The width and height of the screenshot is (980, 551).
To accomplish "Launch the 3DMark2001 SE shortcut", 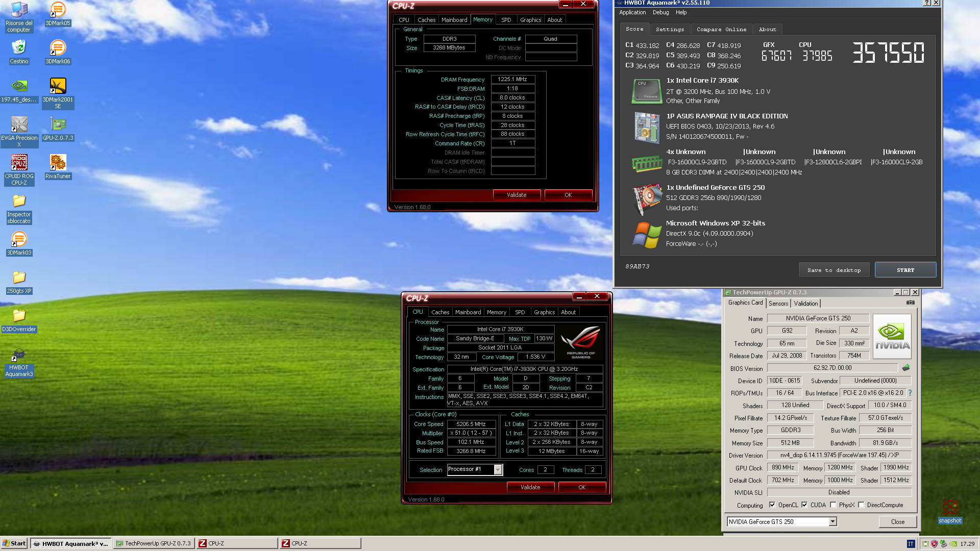I will (x=58, y=94).
